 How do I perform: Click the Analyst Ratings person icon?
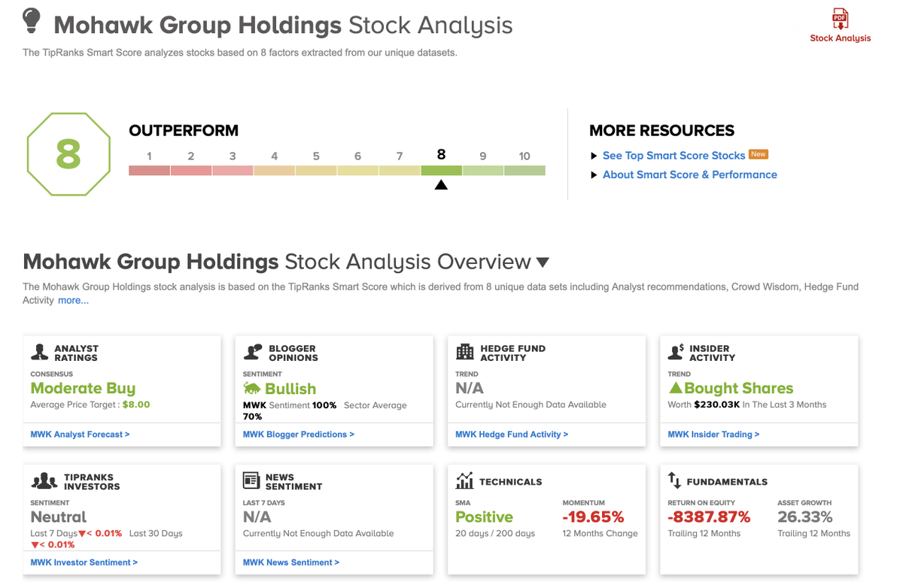(40, 352)
